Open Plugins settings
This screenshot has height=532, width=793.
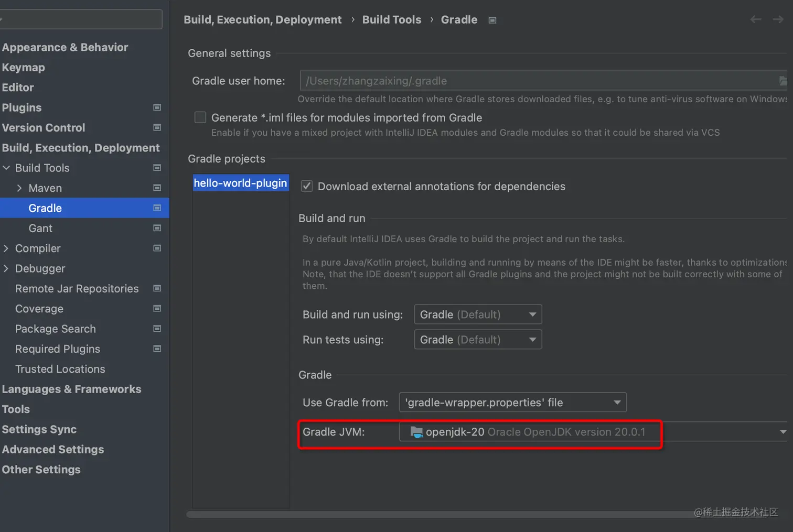tap(22, 107)
